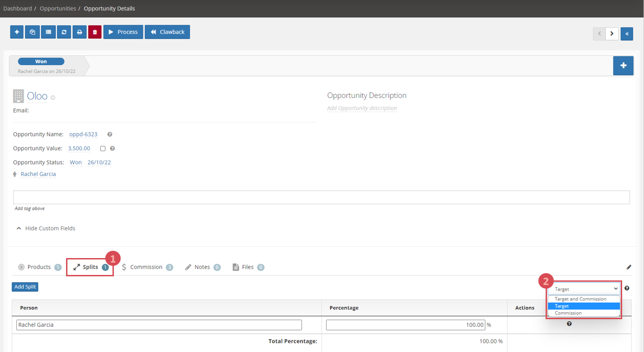Toggle the Opportunity Value checkbox
644x352 pixels.
(x=103, y=149)
